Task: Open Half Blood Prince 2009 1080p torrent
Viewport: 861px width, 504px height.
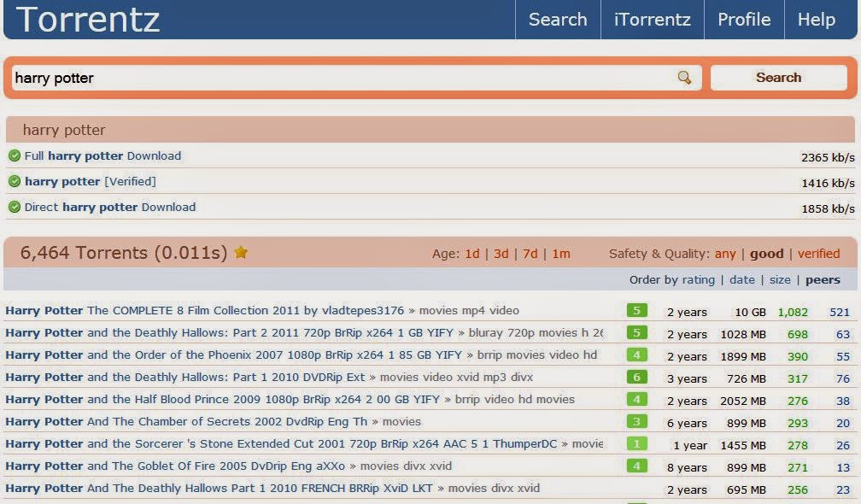Action: coord(222,399)
